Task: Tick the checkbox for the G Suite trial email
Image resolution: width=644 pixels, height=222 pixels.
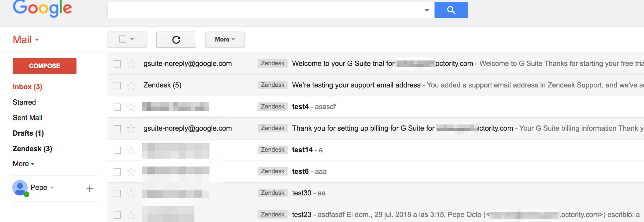Action: [117, 64]
